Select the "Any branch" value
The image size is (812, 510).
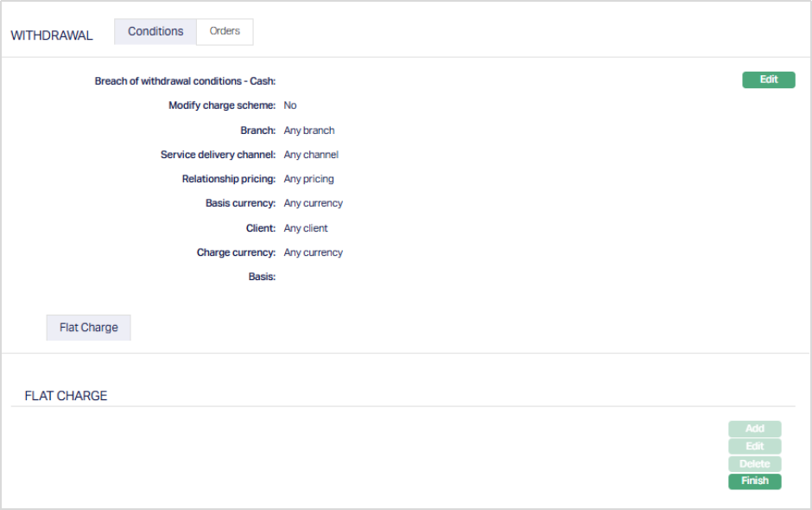pos(309,131)
